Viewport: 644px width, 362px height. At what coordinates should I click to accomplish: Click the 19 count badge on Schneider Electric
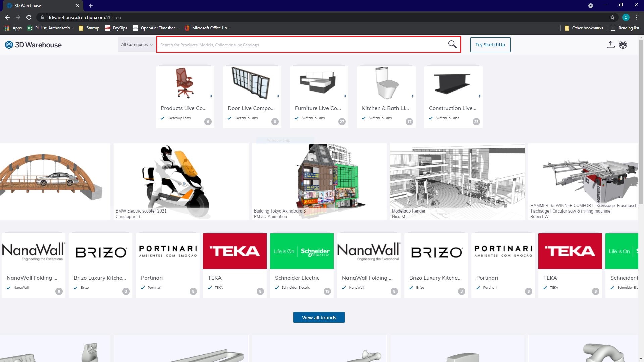coord(327,291)
